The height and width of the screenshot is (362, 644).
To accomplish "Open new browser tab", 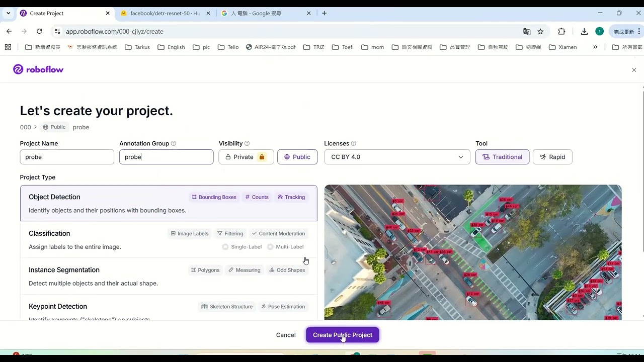I will [x=325, y=13].
